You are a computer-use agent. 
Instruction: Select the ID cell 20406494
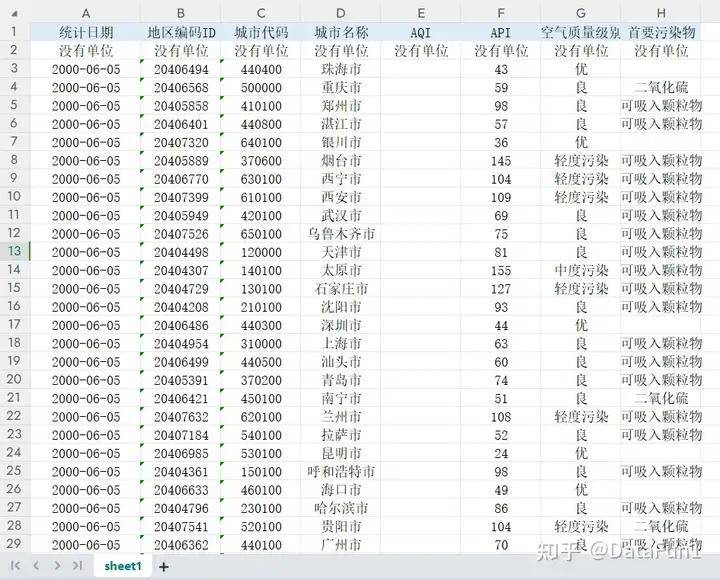point(180,69)
